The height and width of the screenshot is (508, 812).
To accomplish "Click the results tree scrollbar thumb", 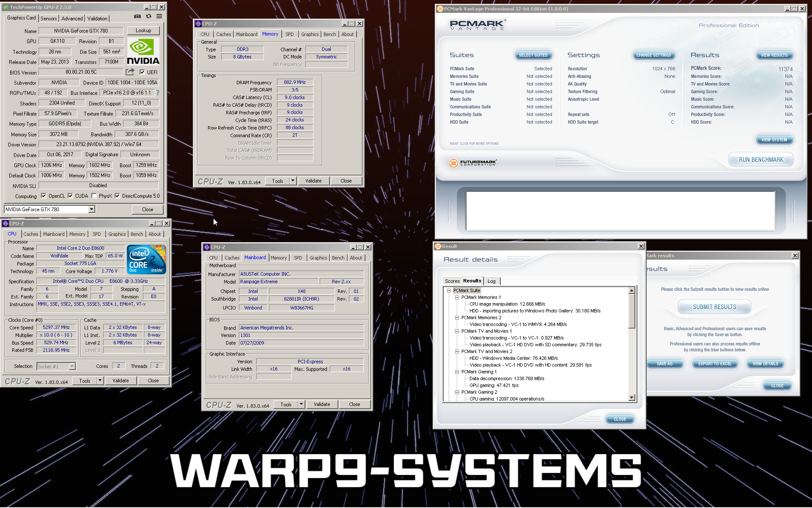I will 631,311.
